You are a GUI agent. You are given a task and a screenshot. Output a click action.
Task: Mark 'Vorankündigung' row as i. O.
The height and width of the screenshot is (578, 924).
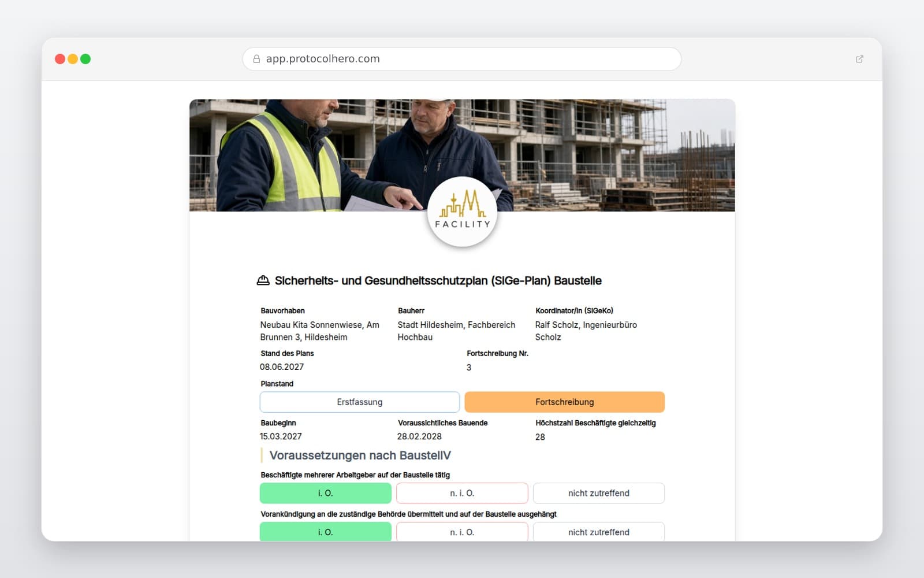(326, 532)
